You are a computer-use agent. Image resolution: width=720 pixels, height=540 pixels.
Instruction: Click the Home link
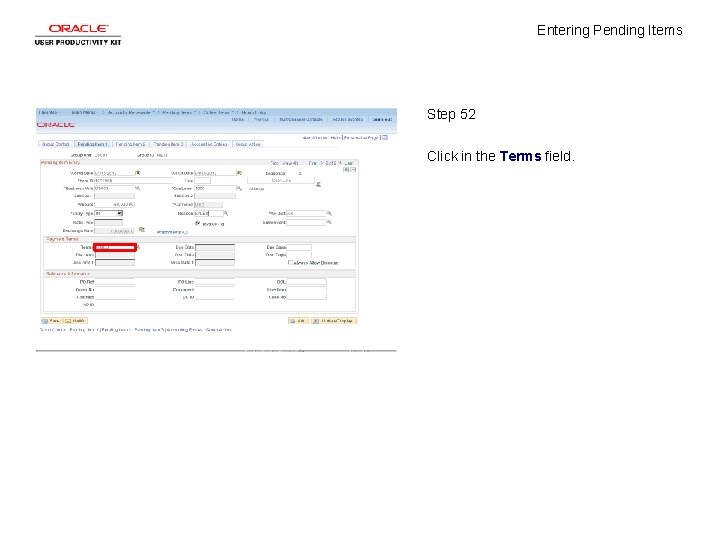(x=238, y=119)
